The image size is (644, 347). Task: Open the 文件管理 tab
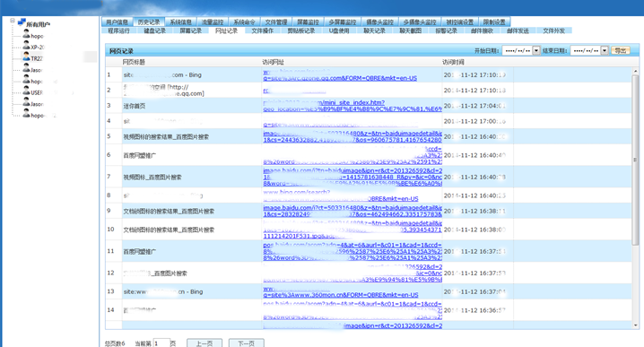click(x=276, y=22)
